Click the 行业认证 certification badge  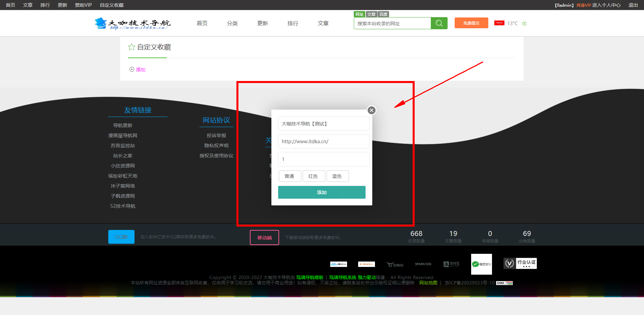tap(520, 263)
